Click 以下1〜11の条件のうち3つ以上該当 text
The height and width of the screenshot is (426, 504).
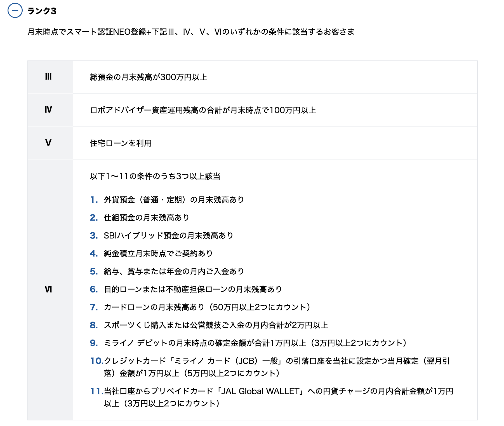(x=155, y=176)
